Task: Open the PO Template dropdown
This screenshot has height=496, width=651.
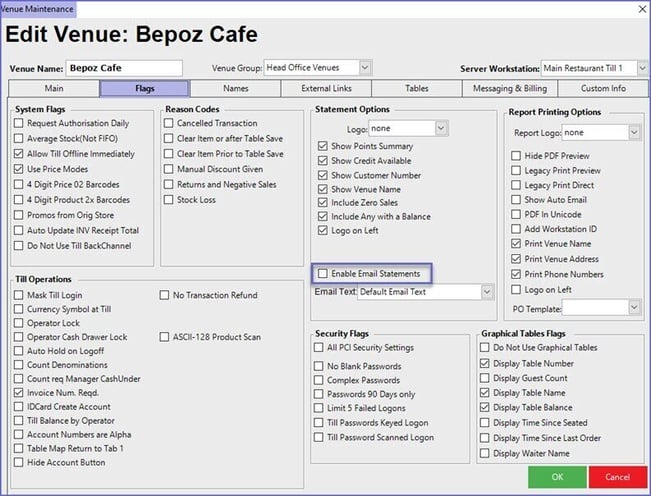Action: pos(633,307)
